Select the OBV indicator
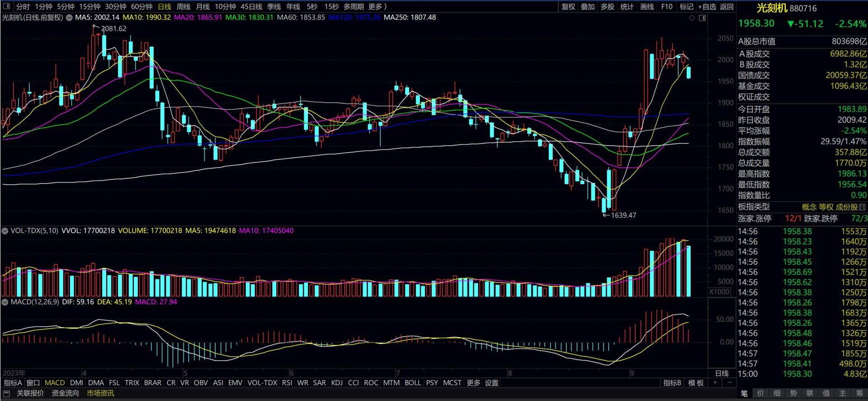 [x=201, y=383]
